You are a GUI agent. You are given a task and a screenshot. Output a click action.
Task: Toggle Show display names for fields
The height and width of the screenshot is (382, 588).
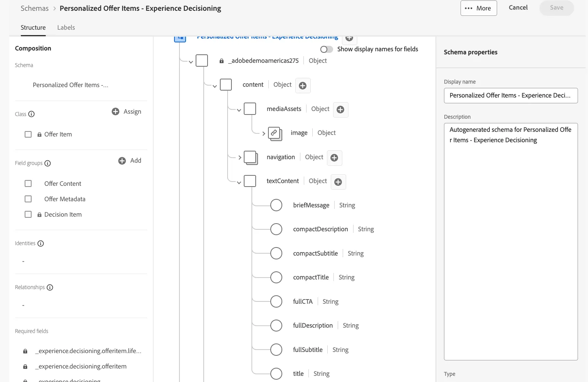[x=327, y=49]
